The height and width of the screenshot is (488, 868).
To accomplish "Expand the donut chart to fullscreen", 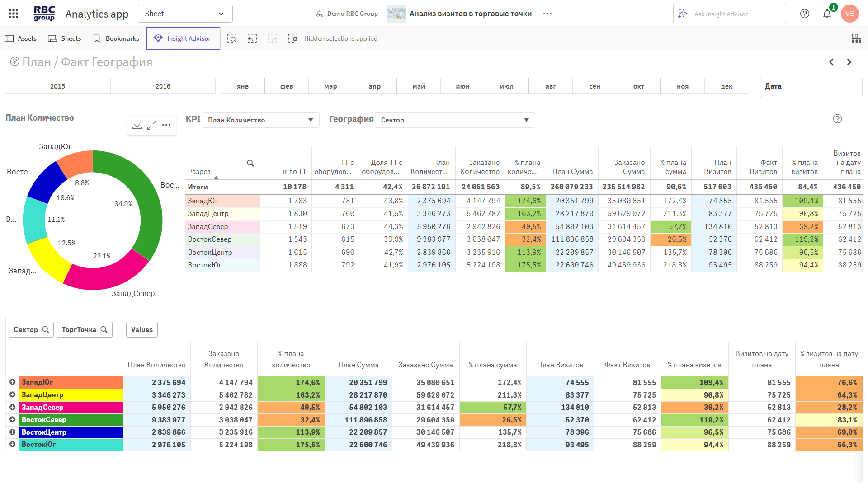I will coord(152,125).
